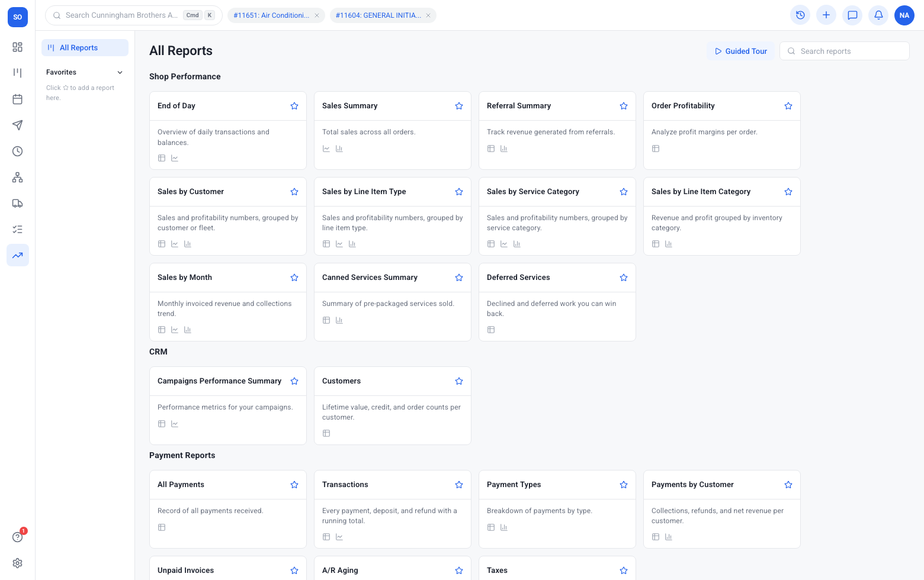
Task: Open the settings gear in the sidebar
Action: pos(18,563)
